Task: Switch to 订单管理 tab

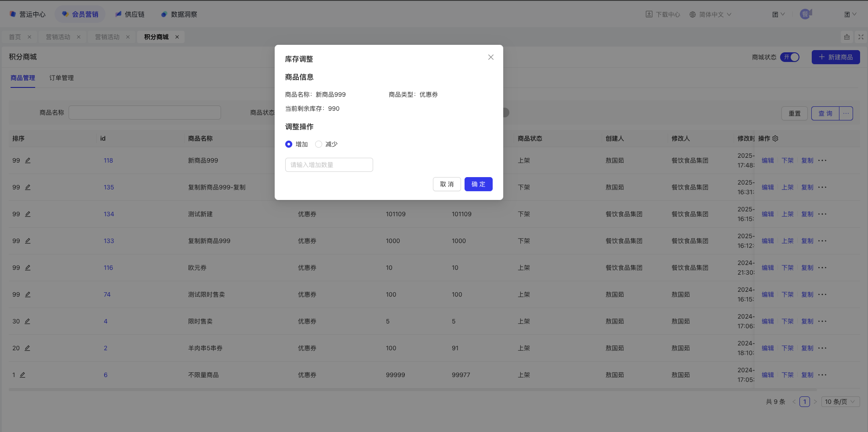Action: point(62,78)
